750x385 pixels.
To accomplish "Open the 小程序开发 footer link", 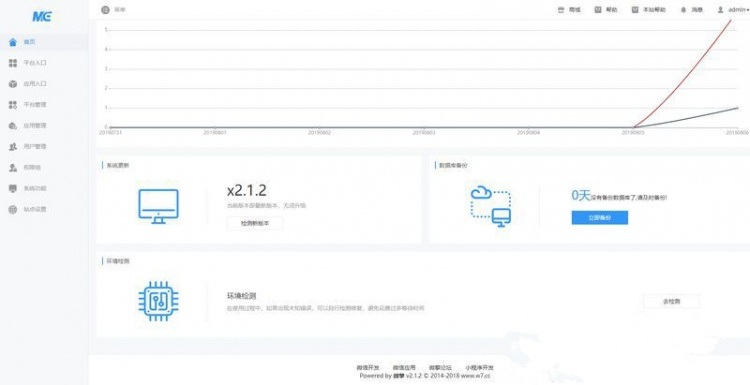I will (479, 367).
